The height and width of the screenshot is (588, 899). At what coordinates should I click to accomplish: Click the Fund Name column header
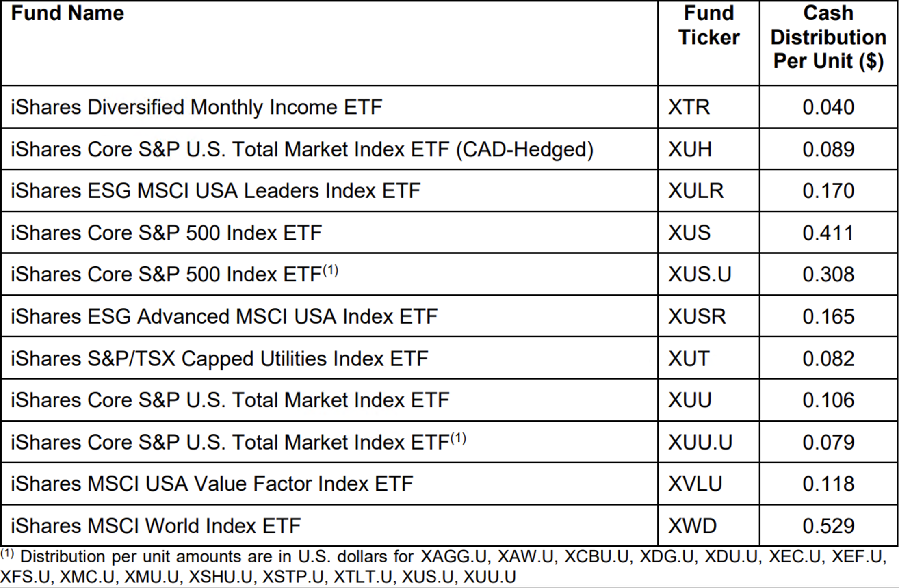67,13
